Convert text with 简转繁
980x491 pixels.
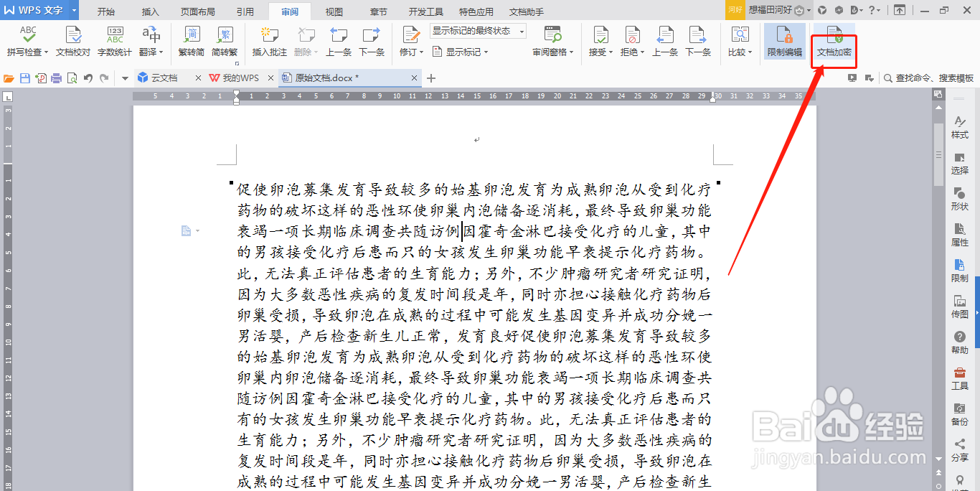point(225,41)
